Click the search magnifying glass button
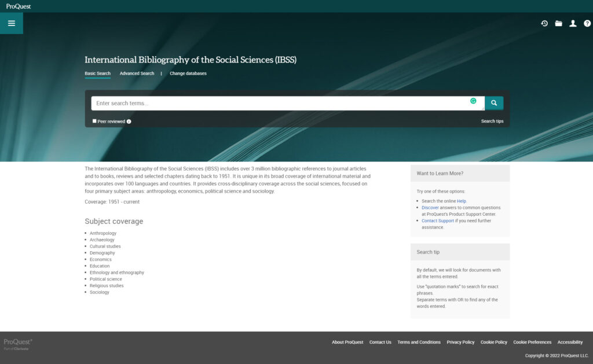 (493, 102)
